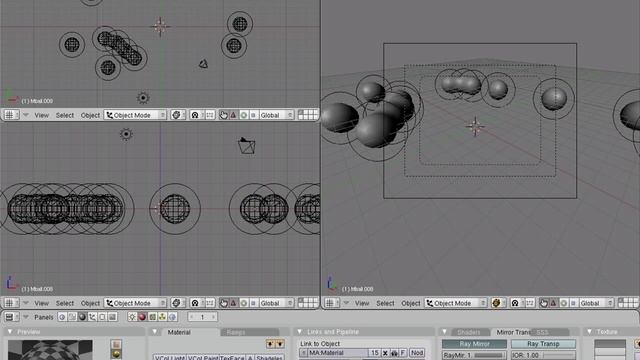
Task: Open shaded draw type selector in right view header
Action: tap(498, 303)
